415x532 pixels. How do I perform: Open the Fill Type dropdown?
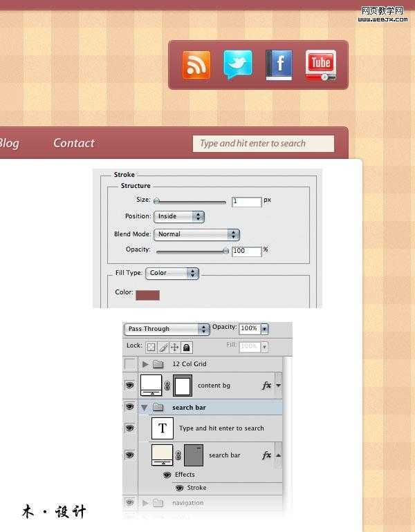pos(172,273)
